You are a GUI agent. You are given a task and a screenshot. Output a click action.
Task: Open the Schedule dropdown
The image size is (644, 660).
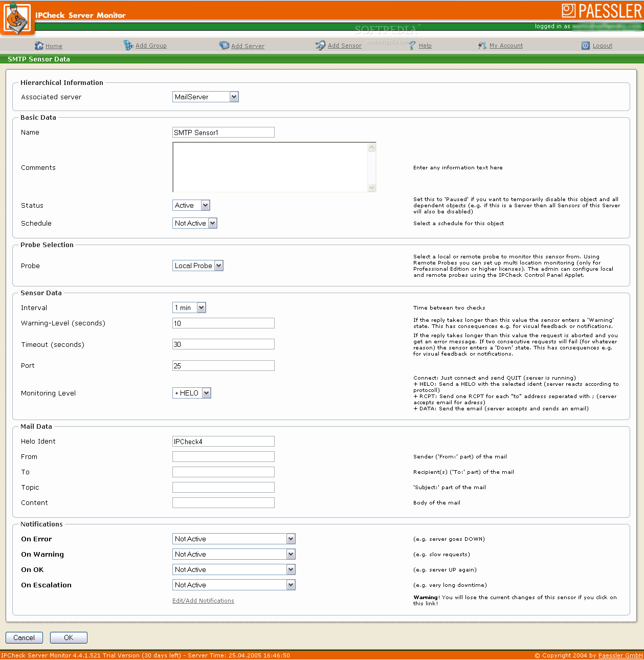click(195, 223)
